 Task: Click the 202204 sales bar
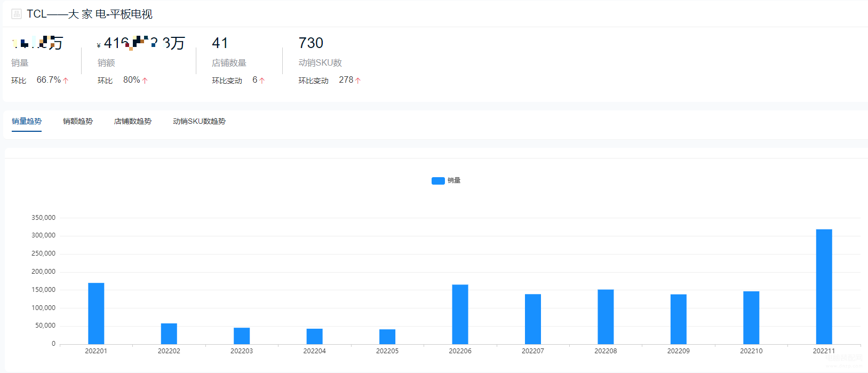(315, 336)
